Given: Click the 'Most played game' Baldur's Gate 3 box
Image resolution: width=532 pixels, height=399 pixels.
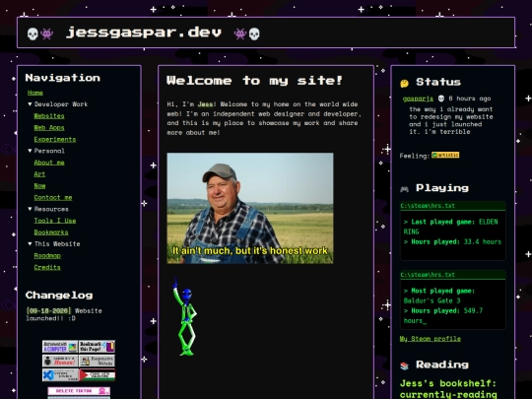Looking at the screenshot, I should (x=453, y=299).
